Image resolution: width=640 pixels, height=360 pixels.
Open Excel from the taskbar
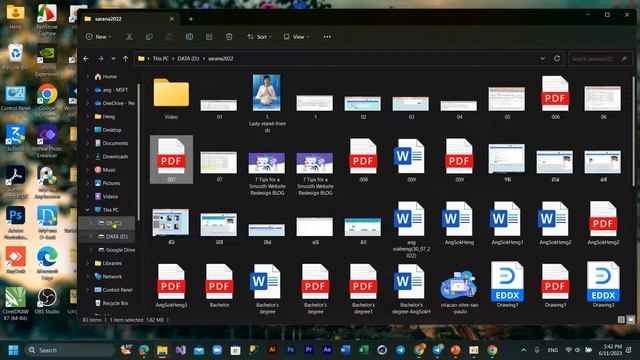click(x=363, y=350)
